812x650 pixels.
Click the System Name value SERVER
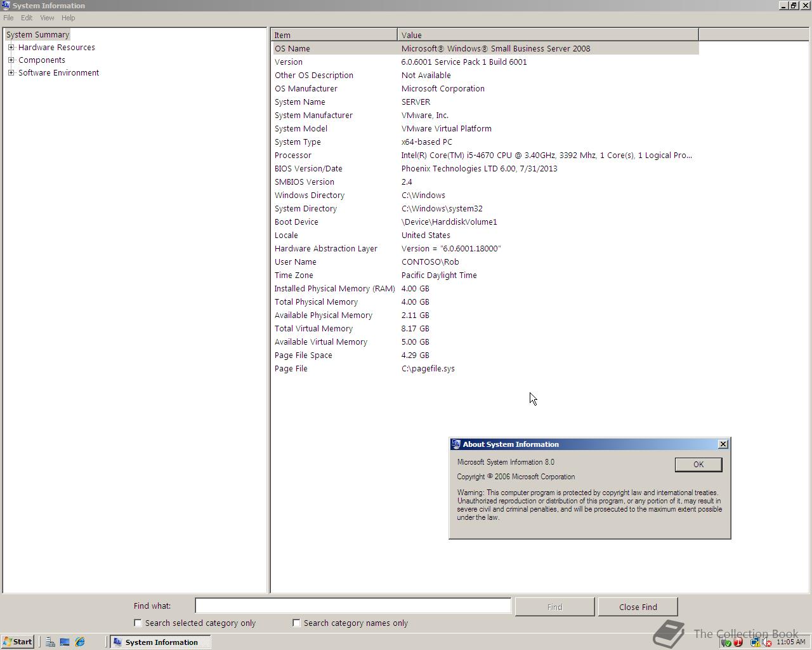[416, 102]
